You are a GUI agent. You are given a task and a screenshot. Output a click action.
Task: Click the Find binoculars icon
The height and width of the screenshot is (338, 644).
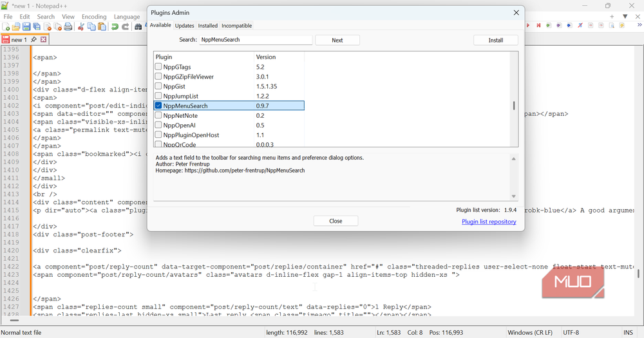coord(138,26)
